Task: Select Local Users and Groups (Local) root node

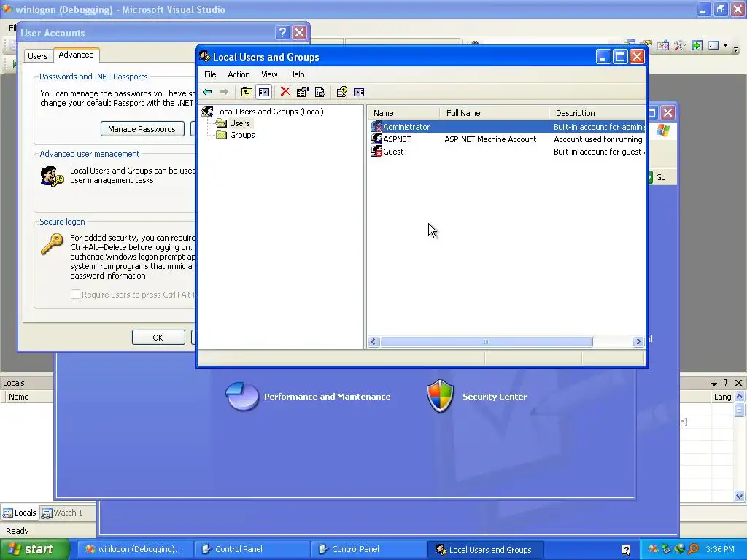Action: [270, 112]
